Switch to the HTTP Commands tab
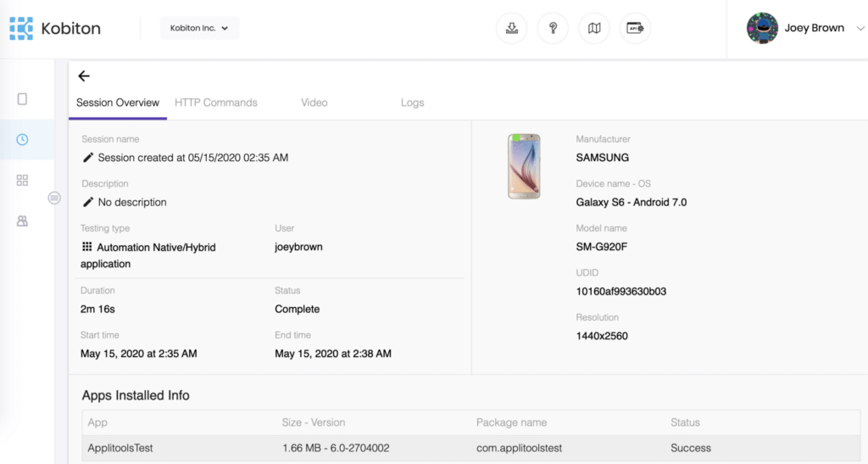The height and width of the screenshot is (464, 868). pos(215,103)
